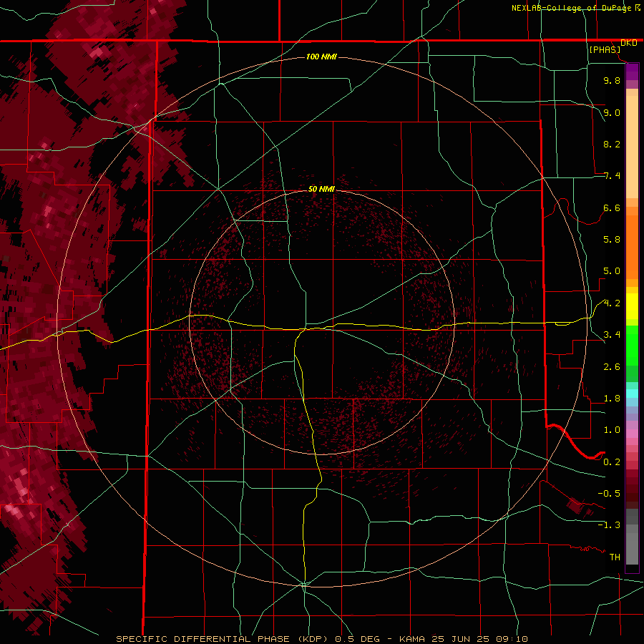Click the 5.8 value on color scale
The image size is (644, 644).
pyautogui.click(x=612, y=240)
